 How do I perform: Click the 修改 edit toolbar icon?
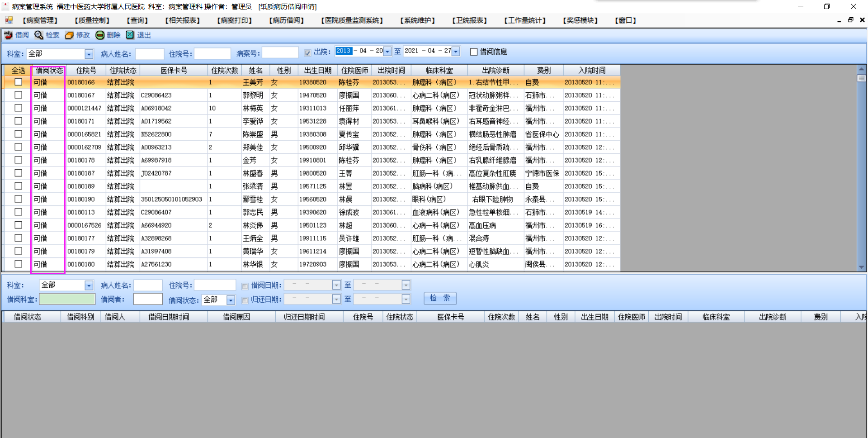69,35
